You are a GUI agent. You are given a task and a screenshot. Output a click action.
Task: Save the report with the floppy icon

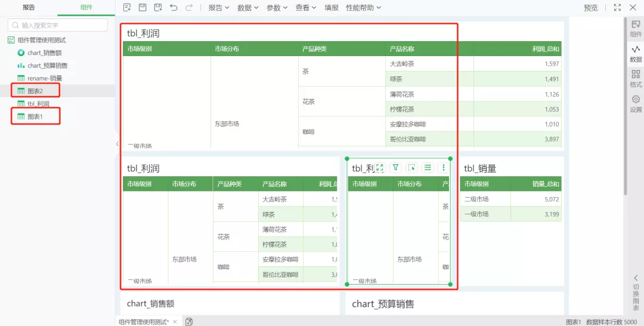(143, 7)
